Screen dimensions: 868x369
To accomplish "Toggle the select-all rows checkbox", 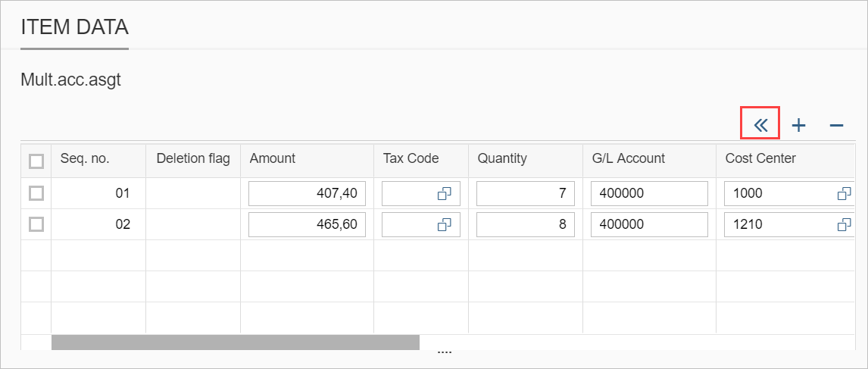I will (36, 161).
